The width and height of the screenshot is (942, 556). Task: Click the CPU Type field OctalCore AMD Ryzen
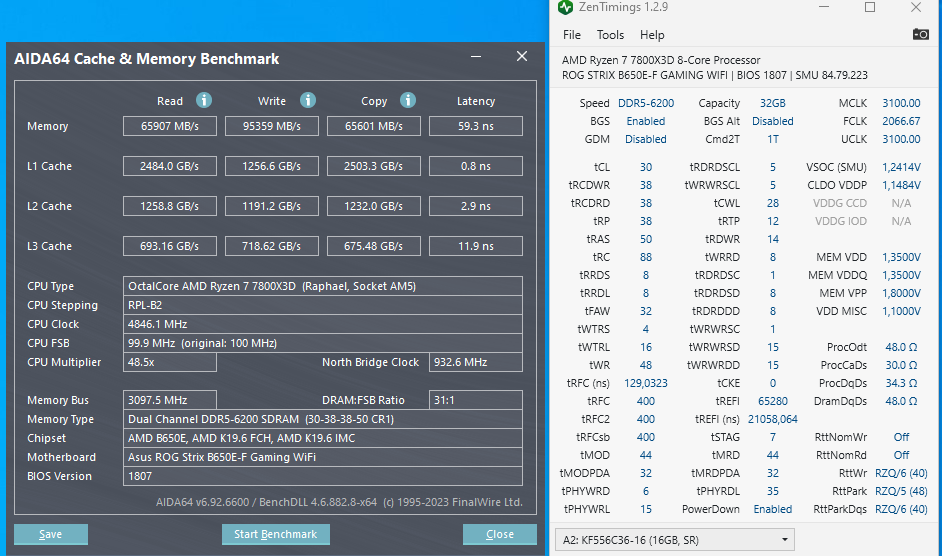323,286
